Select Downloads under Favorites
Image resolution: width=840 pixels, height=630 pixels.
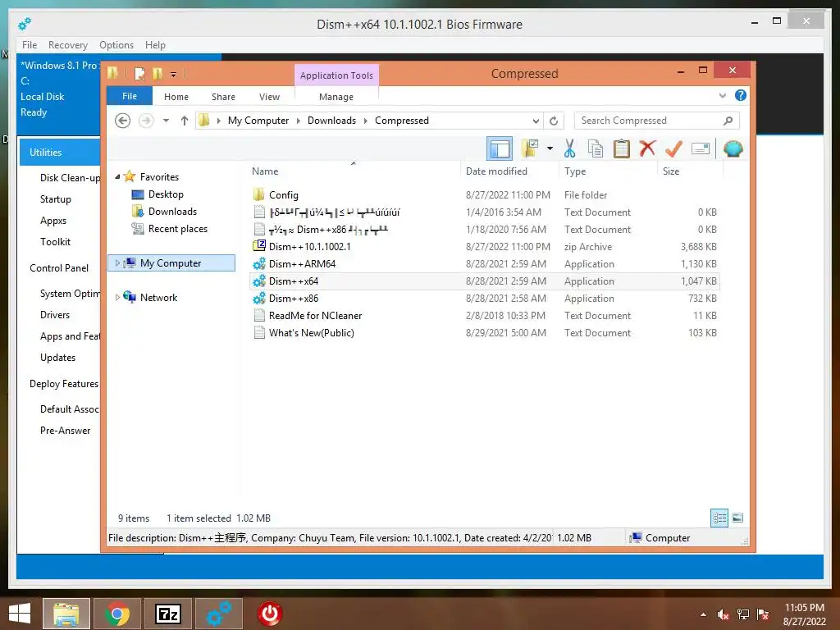172,212
